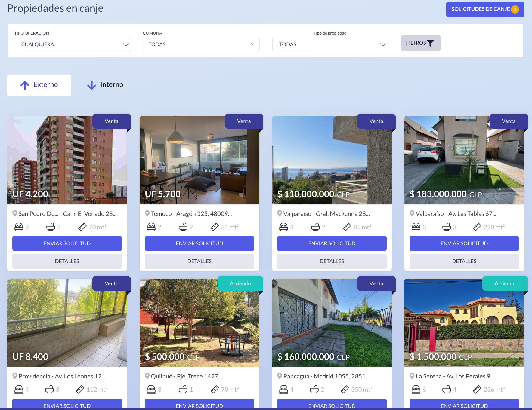
Task: Open details for Temuco Aragón property
Action: [199, 261]
